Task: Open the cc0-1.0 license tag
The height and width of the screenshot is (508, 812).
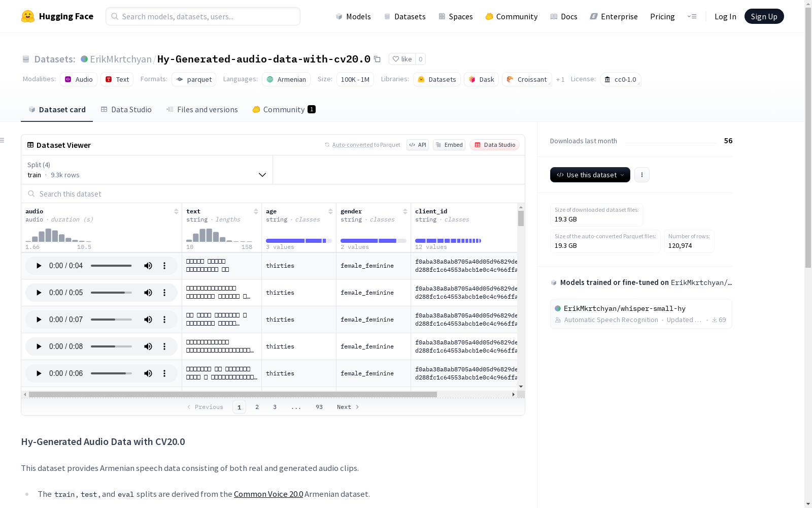Action: pyautogui.click(x=620, y=79)
